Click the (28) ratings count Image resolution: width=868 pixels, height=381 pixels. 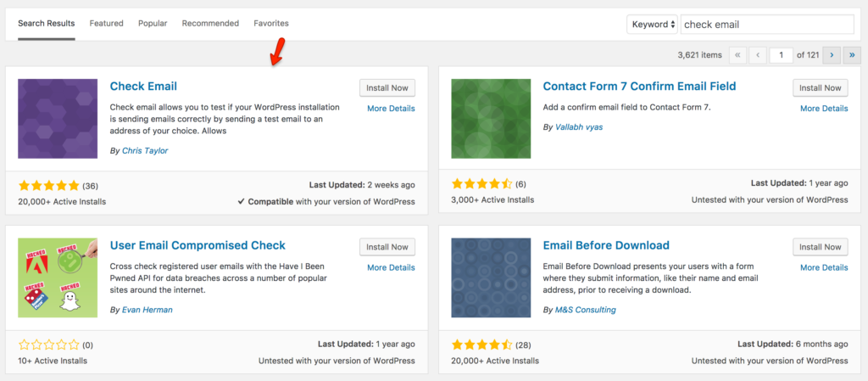523,345
